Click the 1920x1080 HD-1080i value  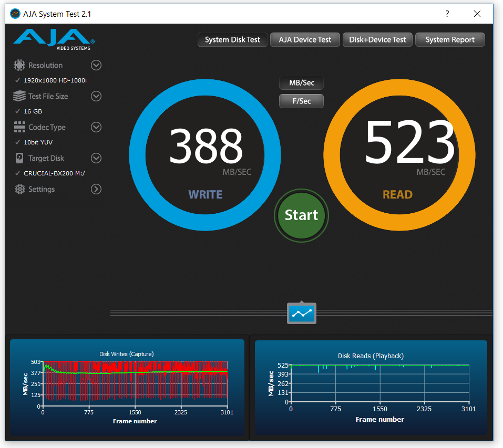(55, 80)
